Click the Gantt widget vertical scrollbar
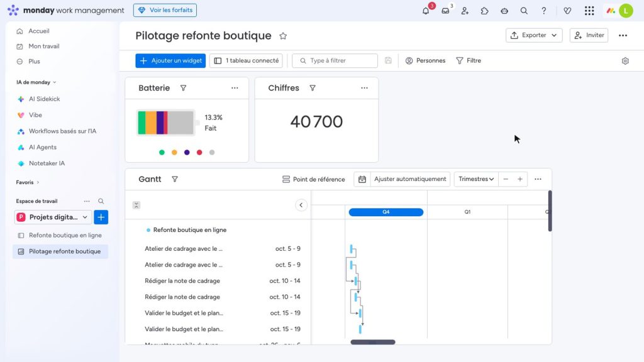 point(550,211)
